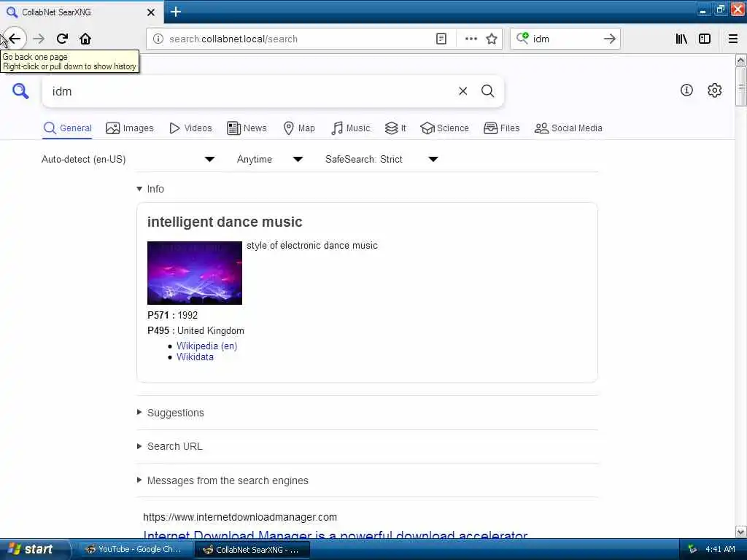Open the Wikipedia (en) link

[206, 346]
